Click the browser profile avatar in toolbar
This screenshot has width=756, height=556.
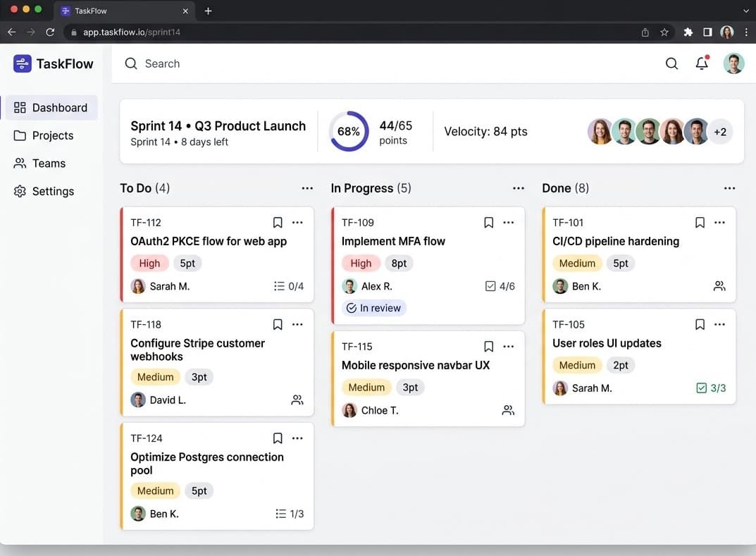pos(727,32)
